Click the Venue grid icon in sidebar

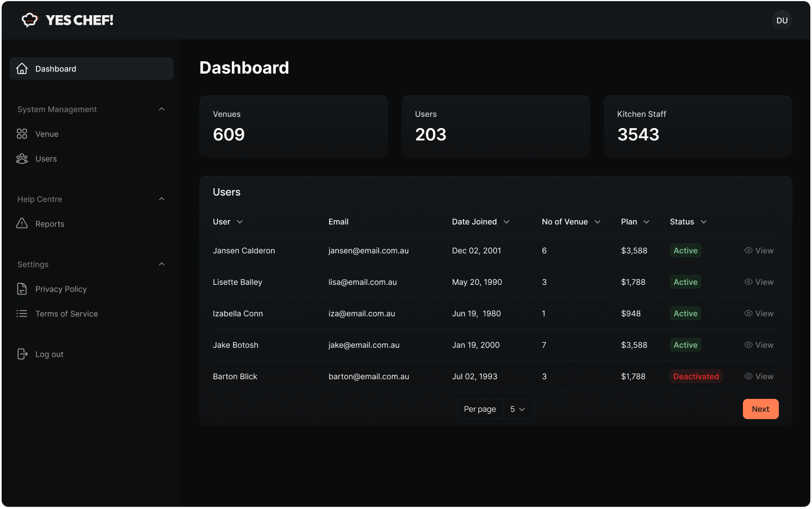point(22,134)
